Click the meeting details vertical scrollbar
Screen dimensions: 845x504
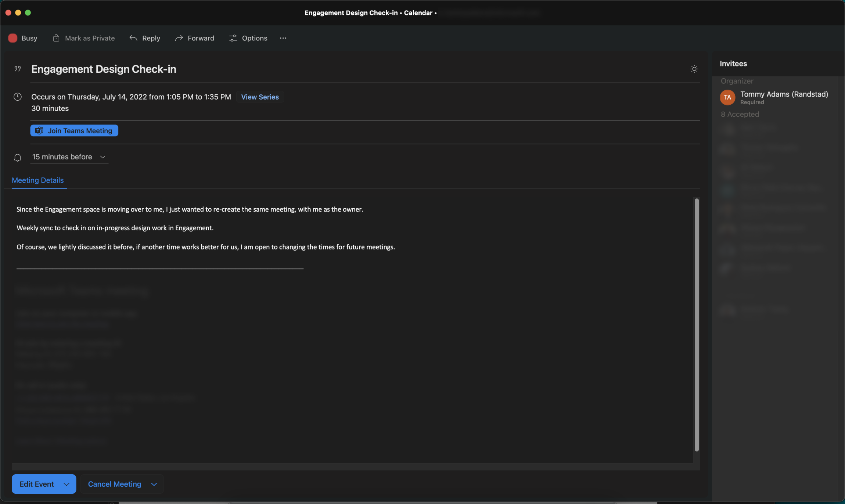pos(696,325)
